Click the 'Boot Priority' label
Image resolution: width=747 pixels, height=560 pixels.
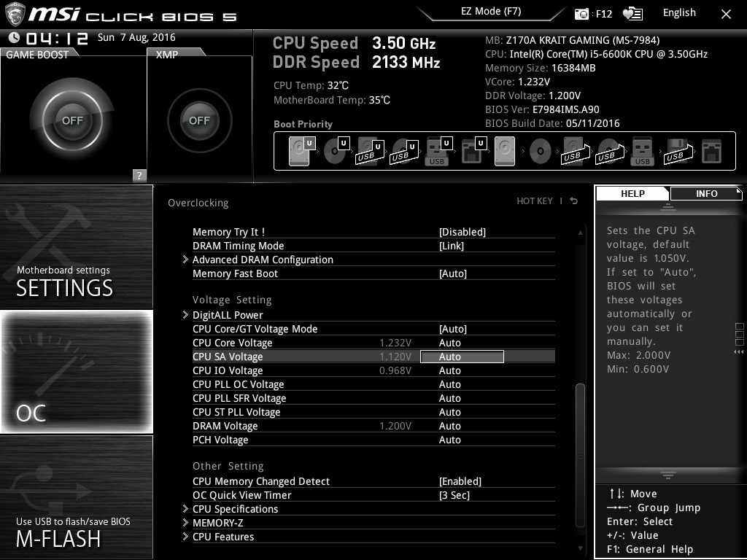pos(303,124)
